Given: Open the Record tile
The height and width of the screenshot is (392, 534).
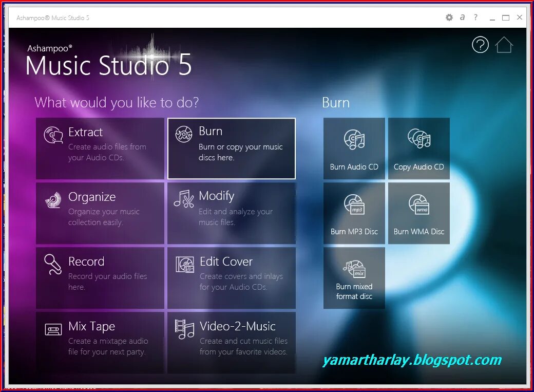Looking at the screenshot, I should pyautogui.click(x=100, y=278).
